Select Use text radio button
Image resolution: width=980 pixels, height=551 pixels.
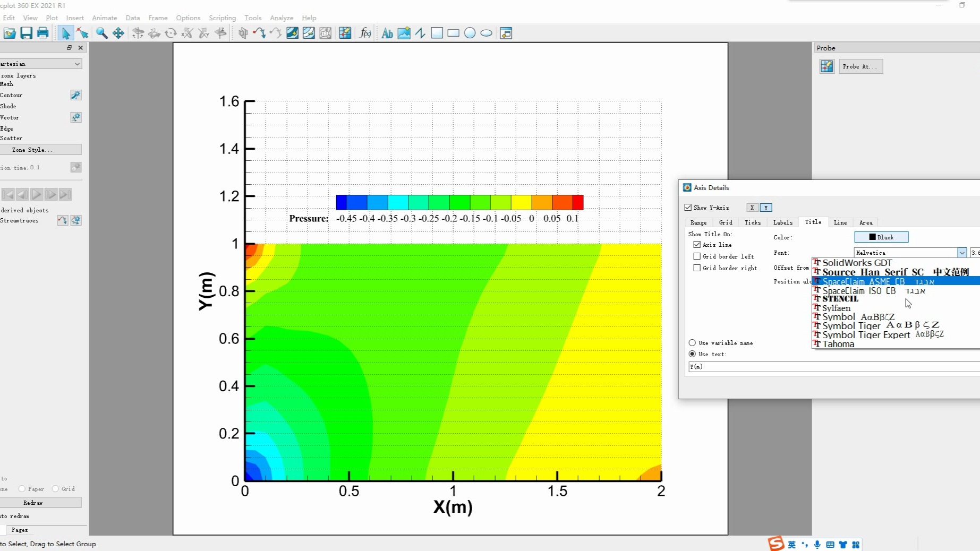(x=692, y=354)
